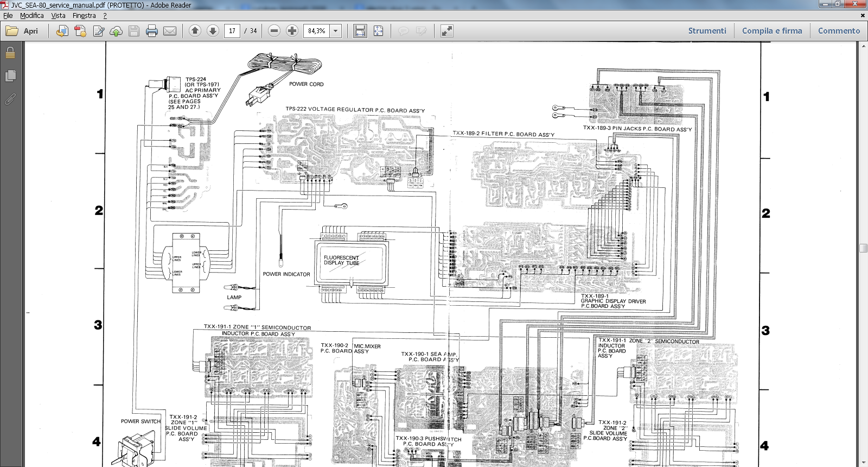Click the email envelope icon
Viewport: 868px width, 467px height.
170,31
